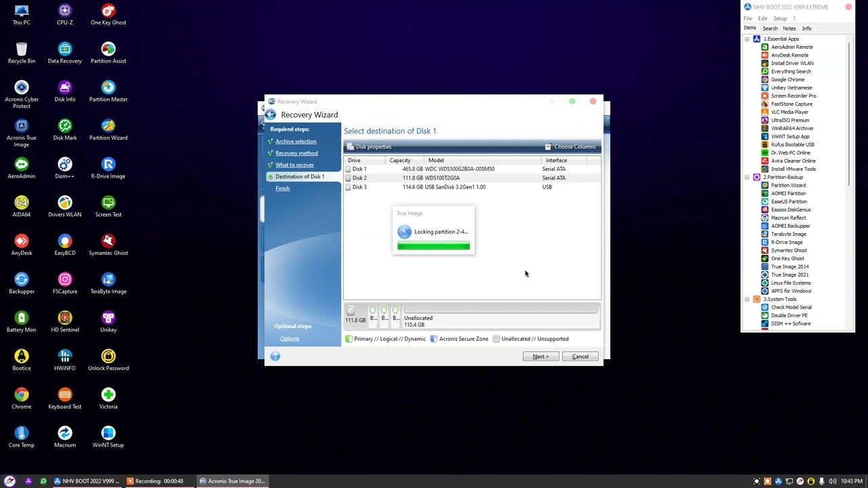Open Partition Assist desktop icon
Screen dimensions: 868x488
[x=108, y=53]
